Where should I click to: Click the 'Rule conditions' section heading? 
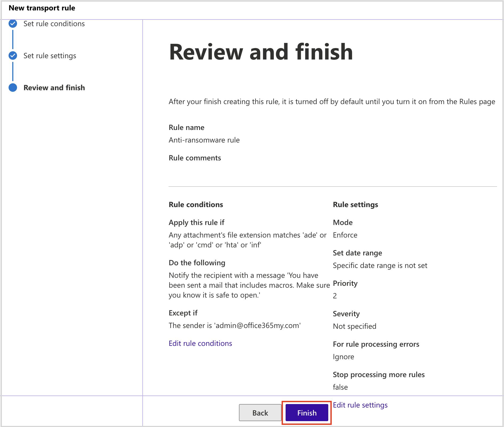[196, 205]
